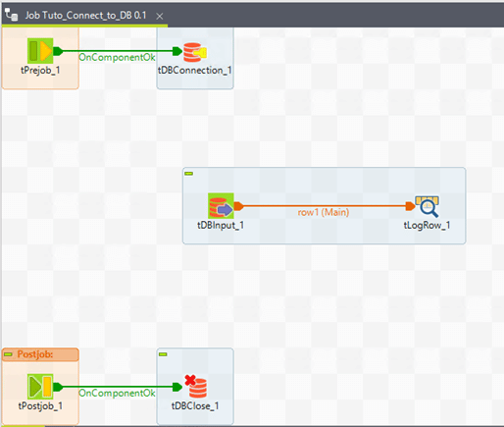
Task: Click the tDBConnection_1 label text
Action: [x=195, y=71]
